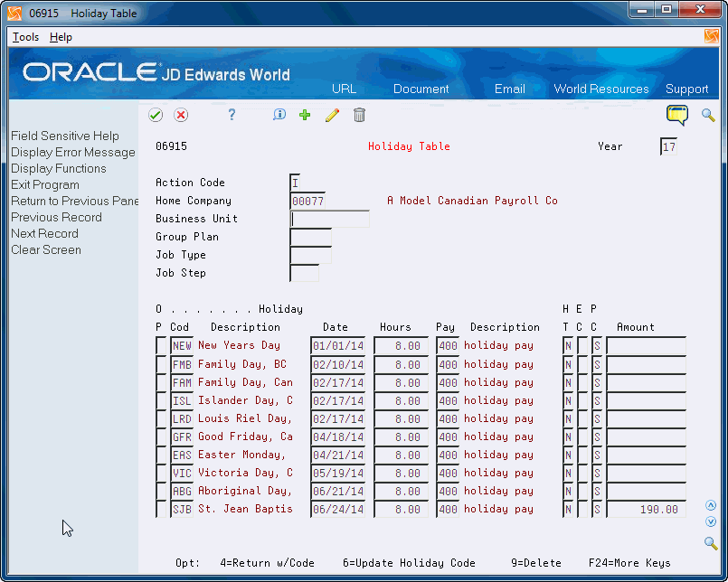Click the Business Unit field
728x582 pixels.
coord(330,219)
